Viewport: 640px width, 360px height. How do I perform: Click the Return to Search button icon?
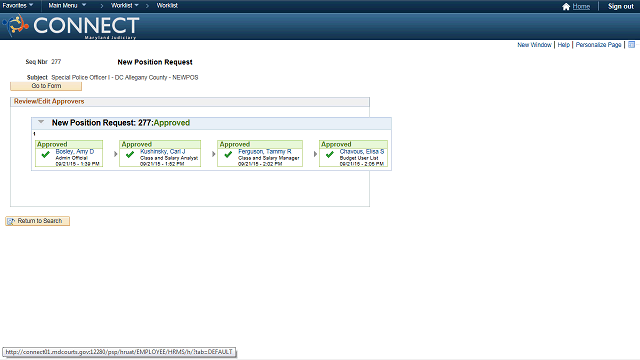coord(11,221)
